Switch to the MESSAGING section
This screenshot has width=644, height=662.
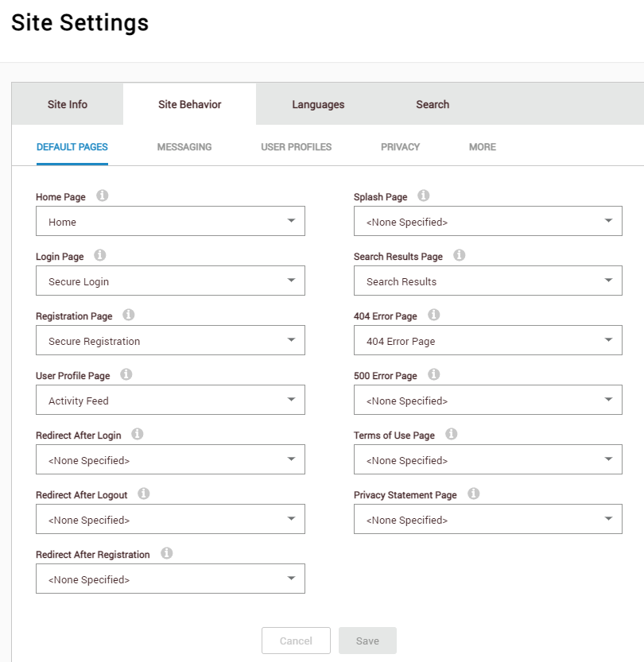184,147
